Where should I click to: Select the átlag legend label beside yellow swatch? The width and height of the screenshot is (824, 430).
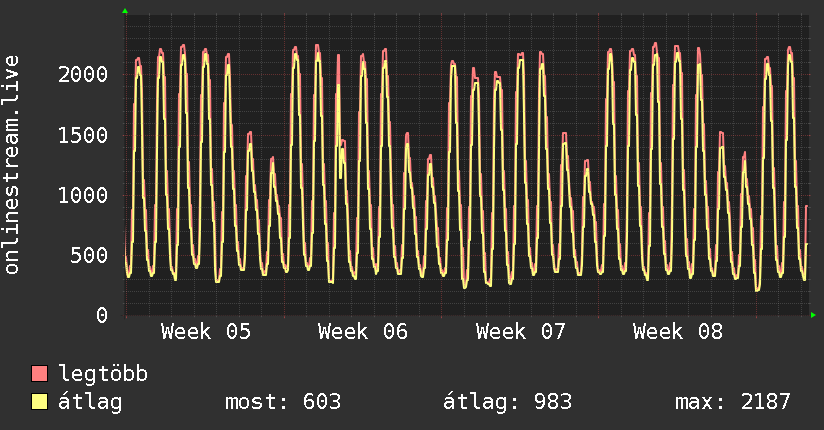coord(90,402)
